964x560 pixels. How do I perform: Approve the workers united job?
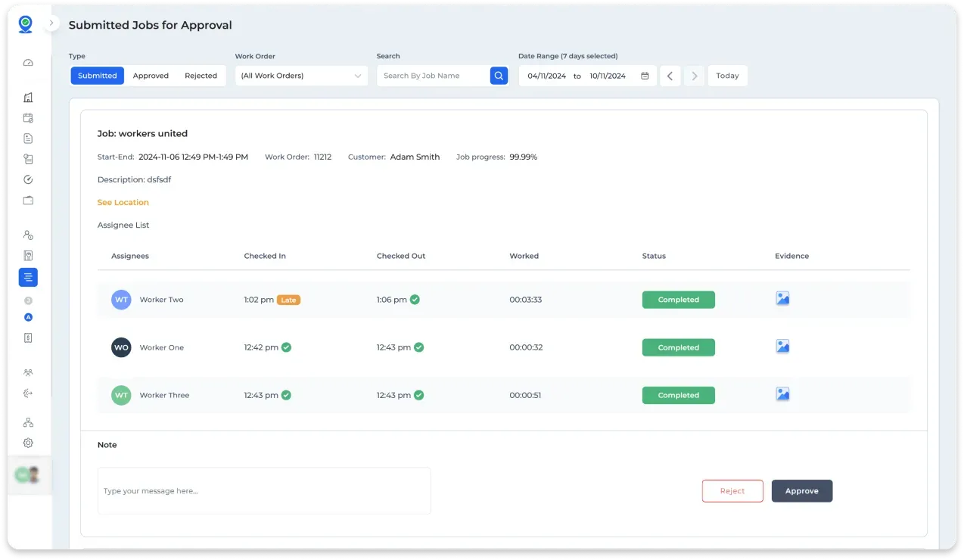pos(801,490)
